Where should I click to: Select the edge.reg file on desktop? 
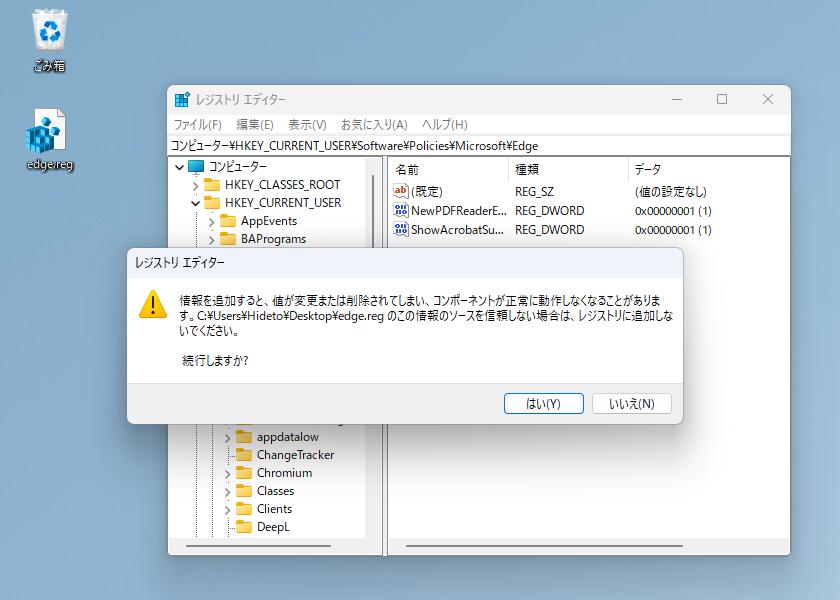pos(49,140)
